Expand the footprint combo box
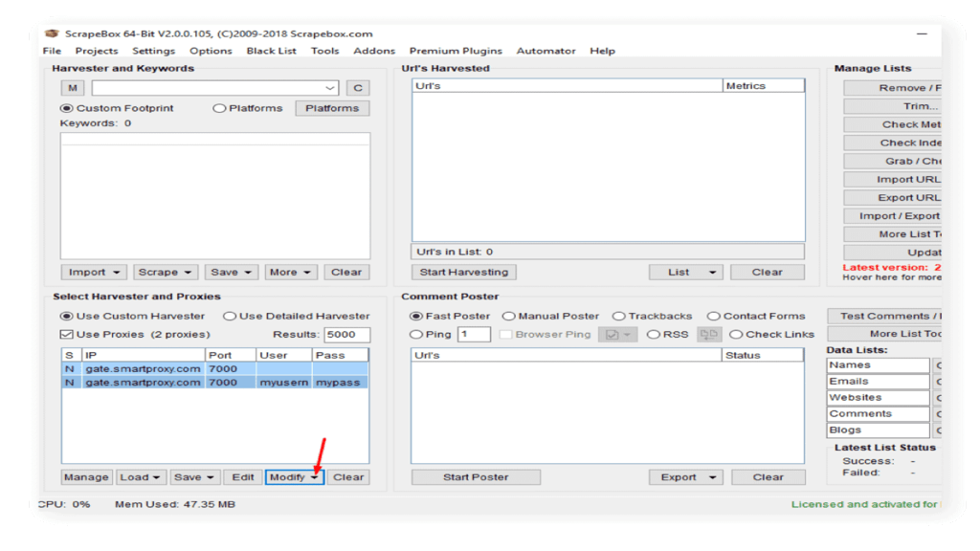 pyautogui.click(x=330, y=88)
